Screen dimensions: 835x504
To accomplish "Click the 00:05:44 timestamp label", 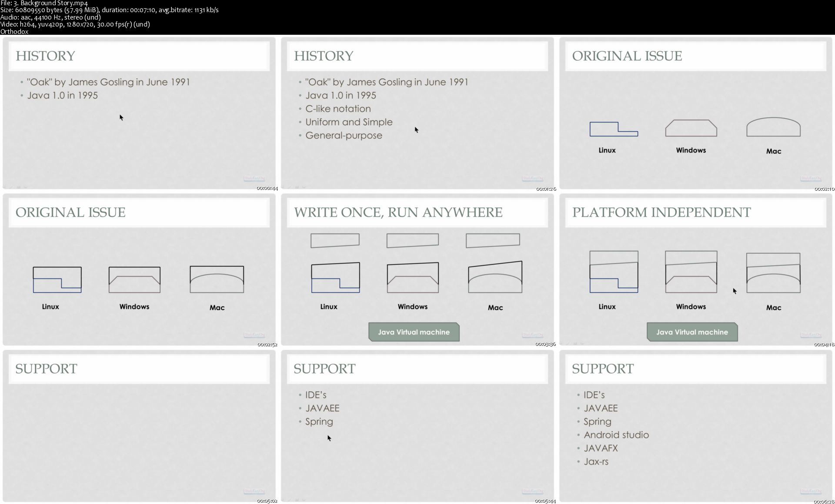I will click(x=545, y=501).
